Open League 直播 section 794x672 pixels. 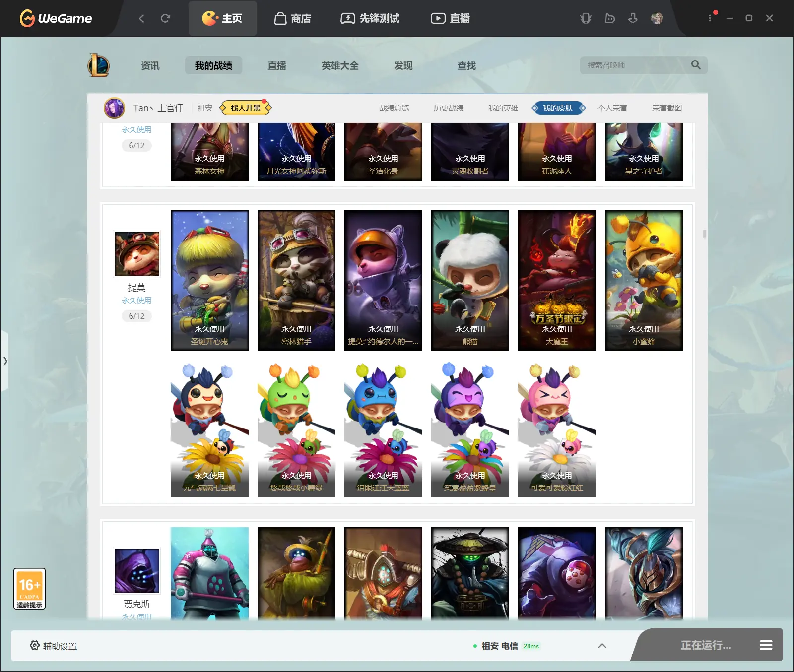click(276, 65)
